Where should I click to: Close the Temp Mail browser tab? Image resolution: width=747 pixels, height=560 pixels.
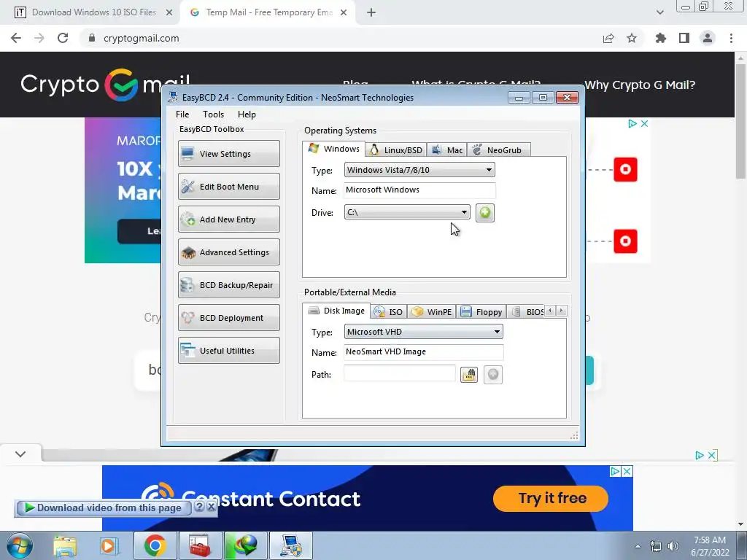[344, 12]
